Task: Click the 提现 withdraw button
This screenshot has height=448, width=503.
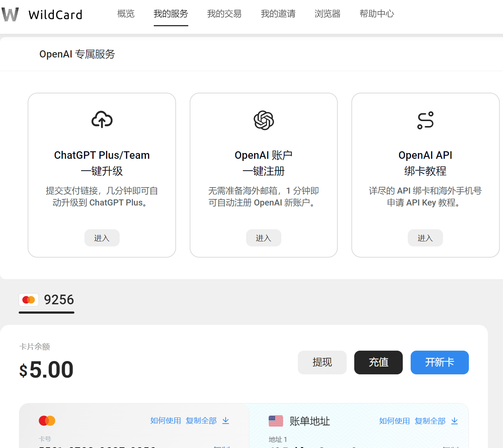Action: pos(322,362)
